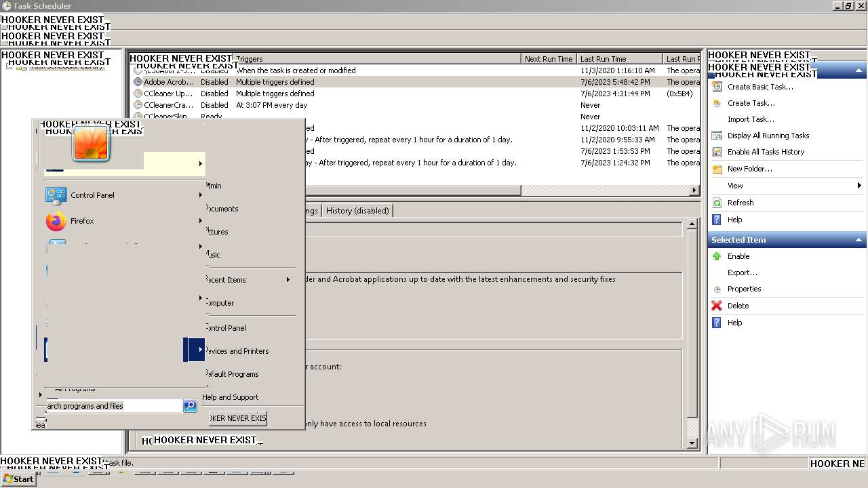Select the 'At 3:07 PM every day' trigger
Image resolution: width=868 pixels, height=488 pixels.
point(271,105)
